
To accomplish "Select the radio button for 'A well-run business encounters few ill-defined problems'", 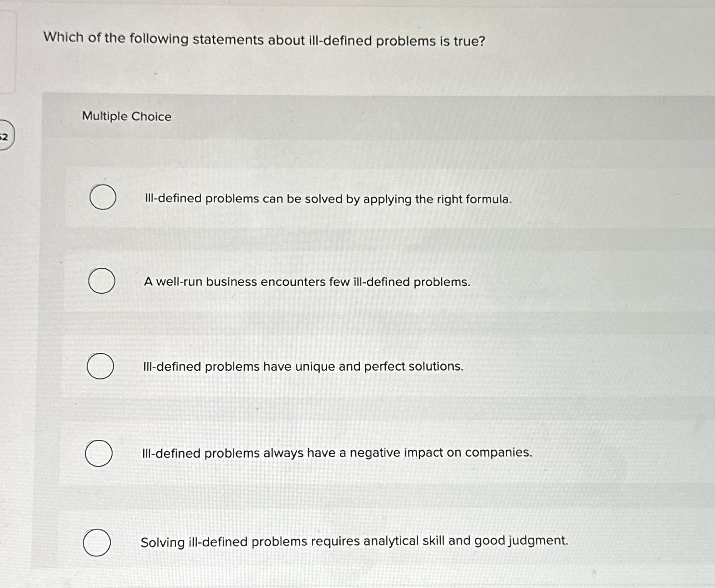I will coord(102,282).
